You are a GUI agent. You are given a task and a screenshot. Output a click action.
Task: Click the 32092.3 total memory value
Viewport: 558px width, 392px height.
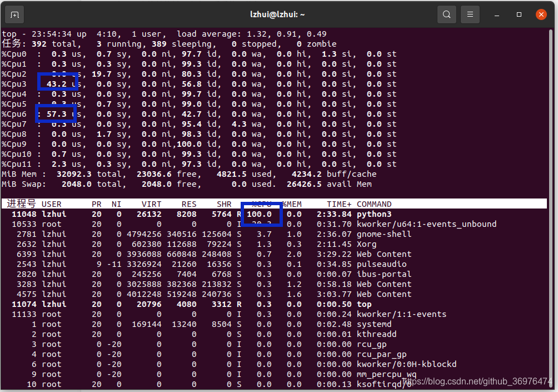click(74, 175)
